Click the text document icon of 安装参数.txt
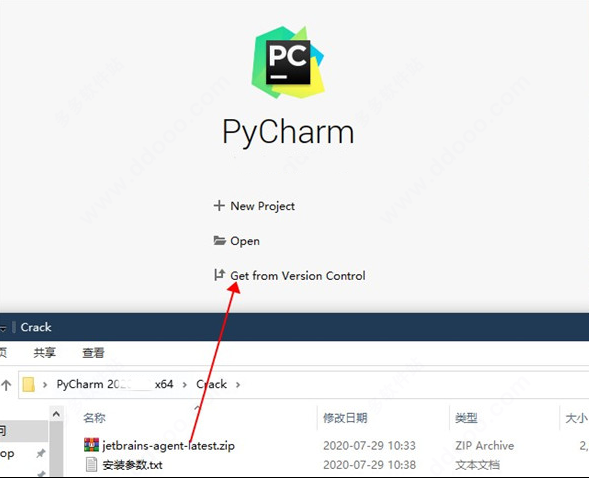The image size is (589, 478). pyautogui.click(x=91, y=464)
